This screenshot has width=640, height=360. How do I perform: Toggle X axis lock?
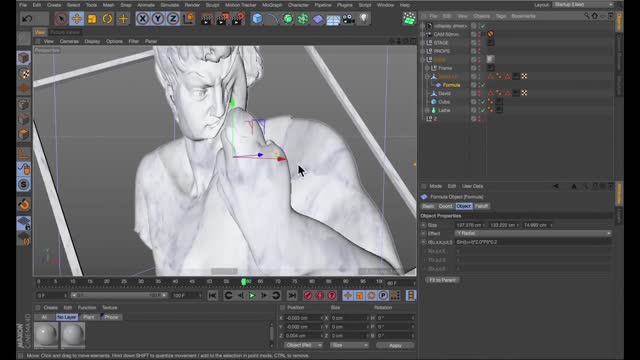(x=142, y=19)
